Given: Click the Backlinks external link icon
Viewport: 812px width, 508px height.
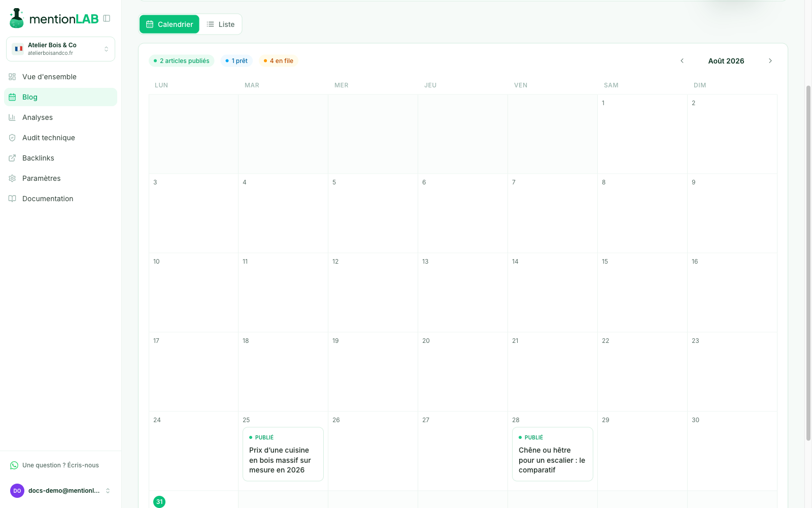Looking at the screenshot, I should pos(12,158).
